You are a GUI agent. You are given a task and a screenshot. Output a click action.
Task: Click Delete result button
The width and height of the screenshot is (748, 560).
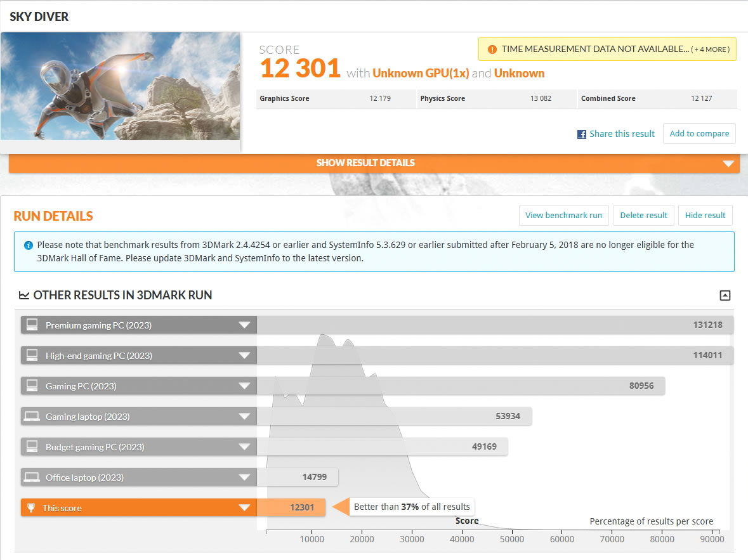[x=643, y=215]
